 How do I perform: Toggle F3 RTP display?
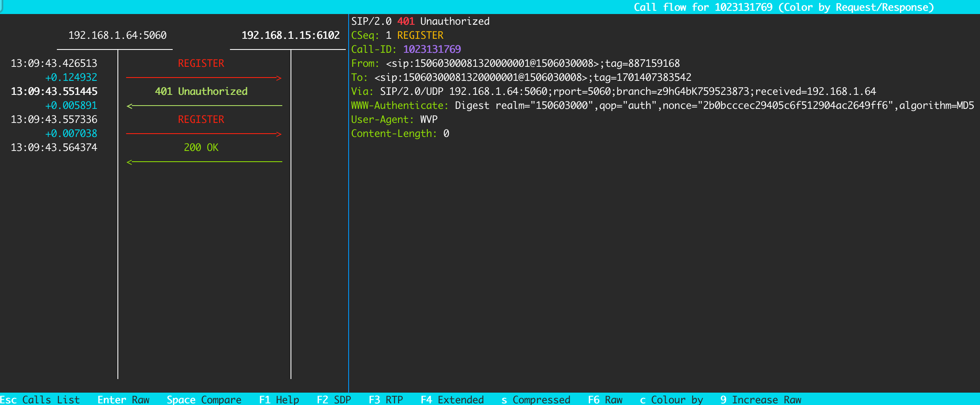(x=386, y=400)
